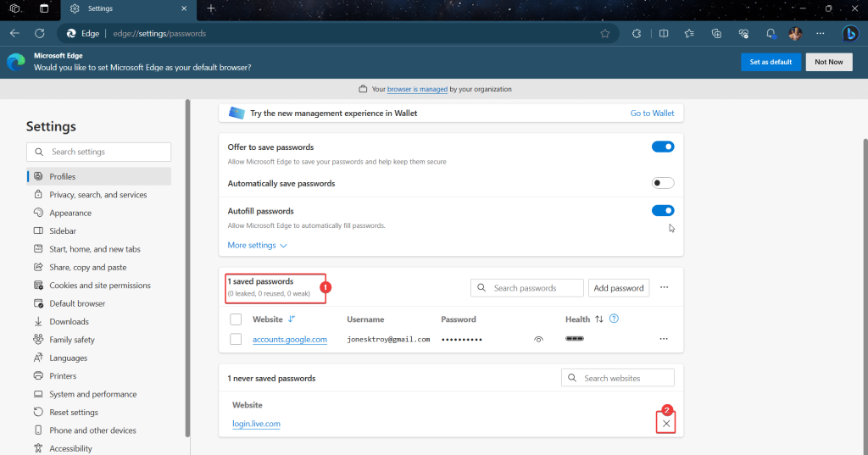Sort passwords by Website arrow icon
The image size is (868, 455).
[x=292, y=319]
